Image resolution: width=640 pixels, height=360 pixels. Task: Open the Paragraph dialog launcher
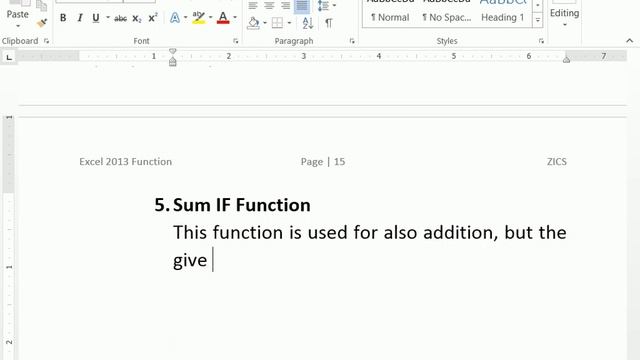coord(352,41)
